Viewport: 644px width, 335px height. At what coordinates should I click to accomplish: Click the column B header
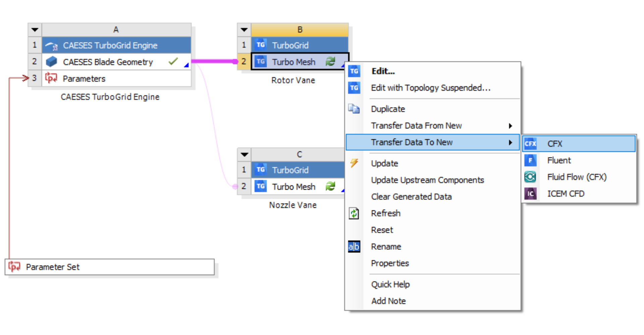point(300,30)
